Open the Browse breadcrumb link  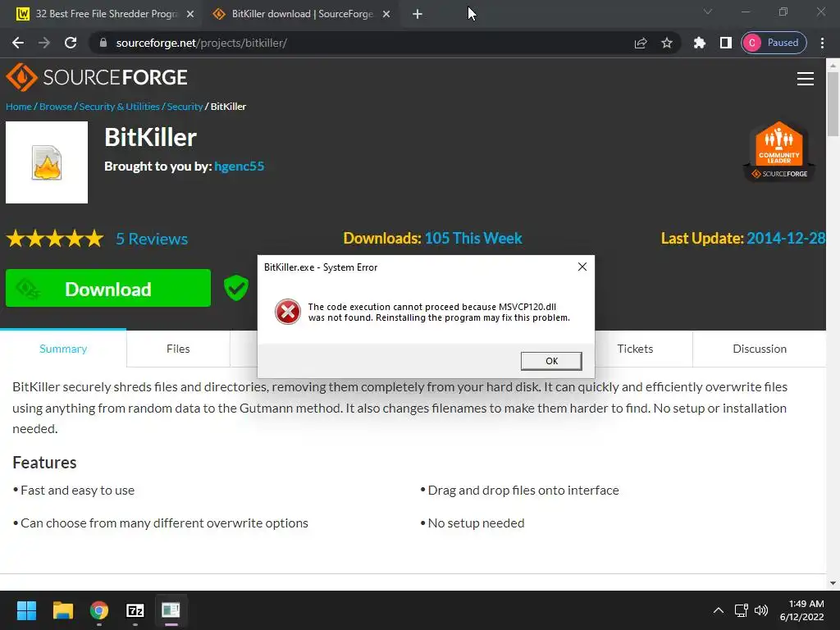(56, 107)
